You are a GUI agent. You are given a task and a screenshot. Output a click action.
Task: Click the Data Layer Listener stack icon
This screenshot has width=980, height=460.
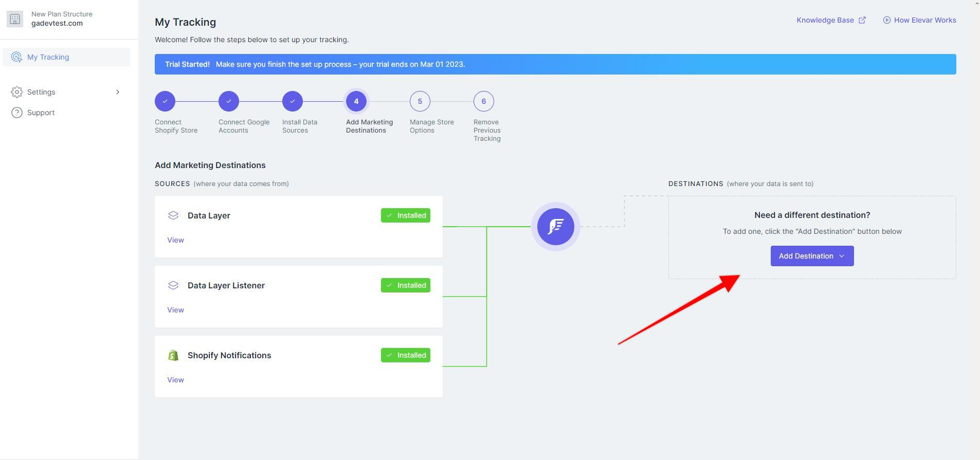173,285
